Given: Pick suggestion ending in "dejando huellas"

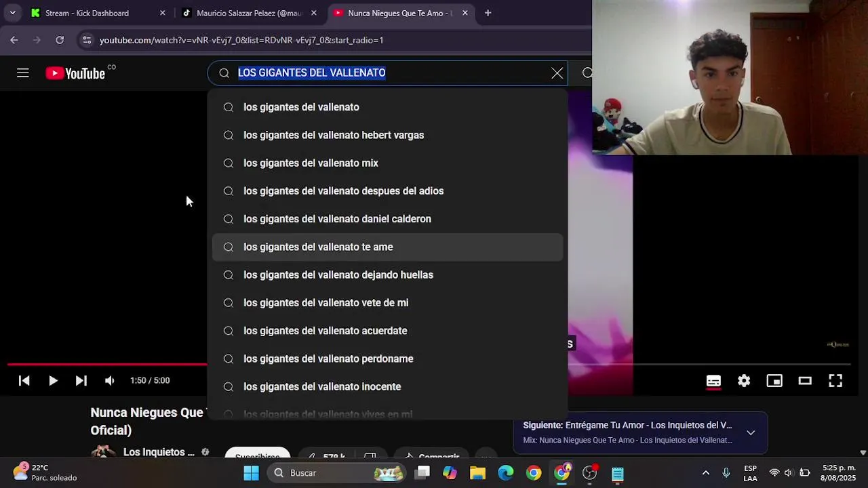Looking at the screenshot, I should 387,274.
